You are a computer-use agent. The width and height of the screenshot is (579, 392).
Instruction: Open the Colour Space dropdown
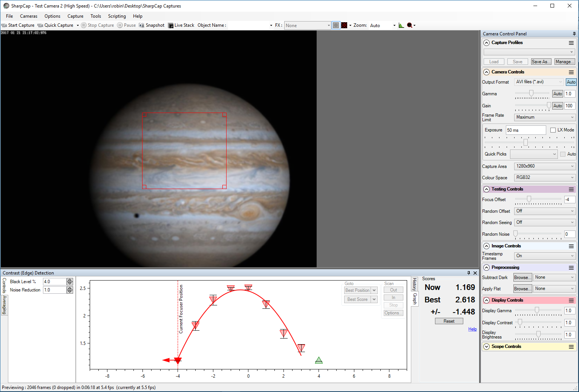coord(545,177)
